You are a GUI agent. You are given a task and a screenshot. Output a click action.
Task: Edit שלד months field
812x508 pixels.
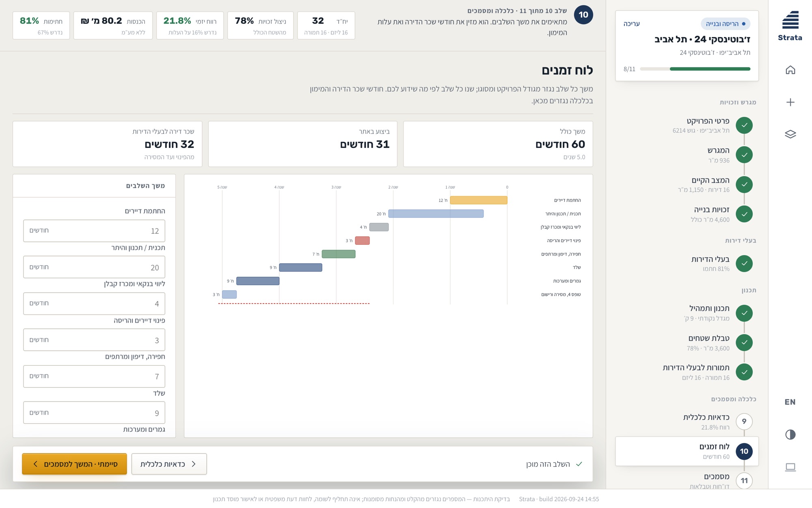point(94,412)
